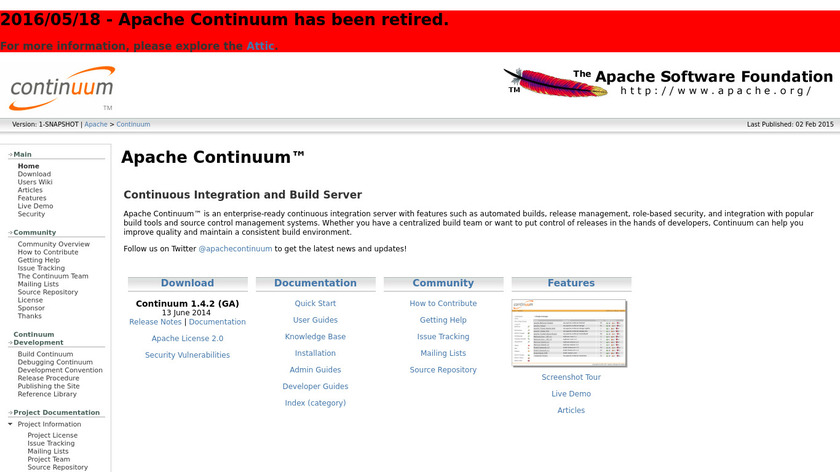
Task: Open Live Demo under Features column
Action: [571, 394]
